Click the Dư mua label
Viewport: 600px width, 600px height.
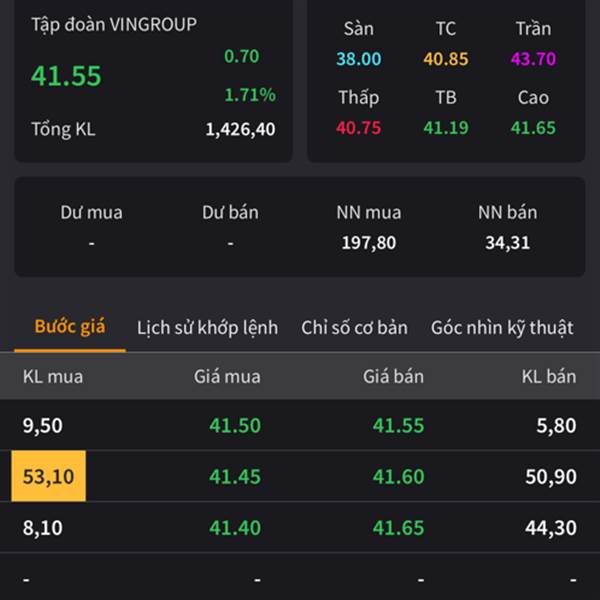[x=91, y=212]
